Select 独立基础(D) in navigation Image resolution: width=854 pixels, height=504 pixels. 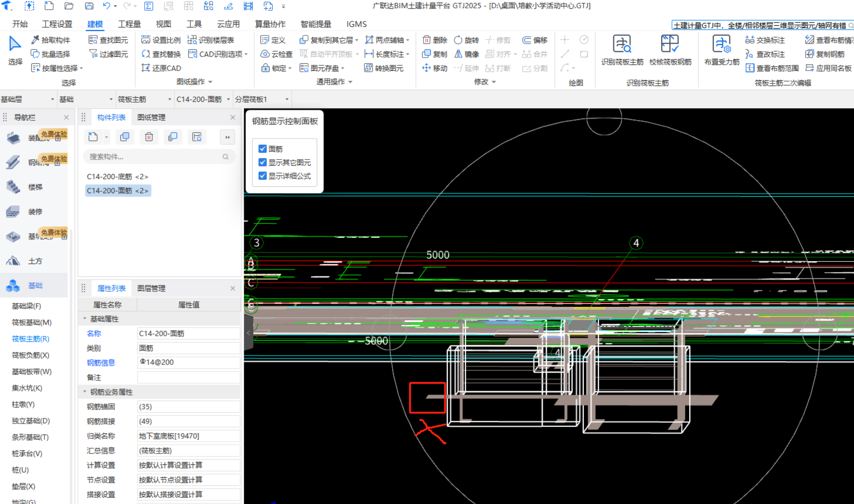coord(31,421)
